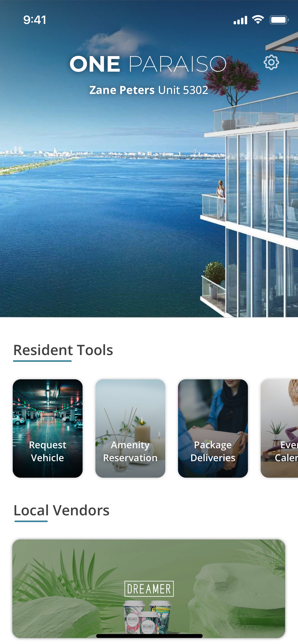Select the Resident Tools section heading

tap(63, 350)
